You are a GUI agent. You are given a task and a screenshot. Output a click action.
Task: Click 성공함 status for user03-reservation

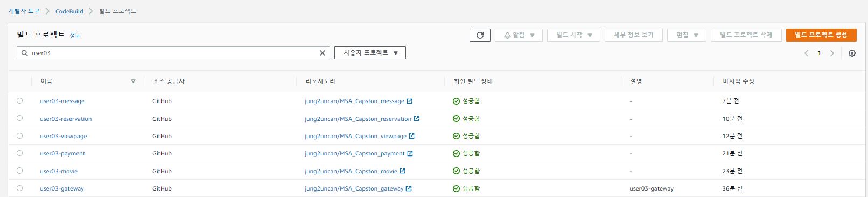click(x=471, y=119)
